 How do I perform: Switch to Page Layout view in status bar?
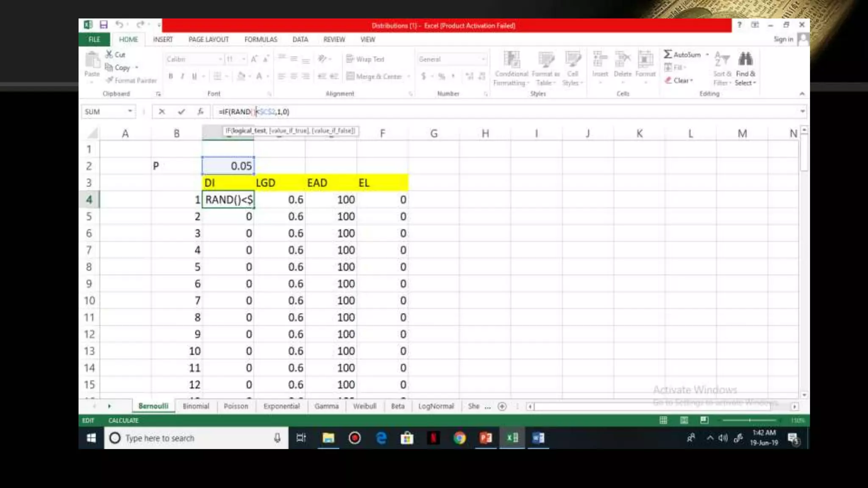(684, 420)
